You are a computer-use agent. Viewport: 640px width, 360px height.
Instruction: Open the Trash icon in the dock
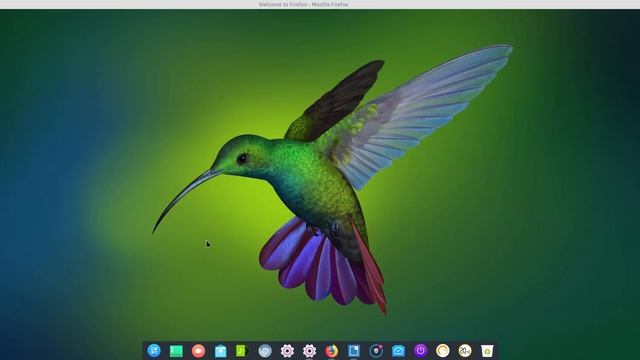(487, 351)
